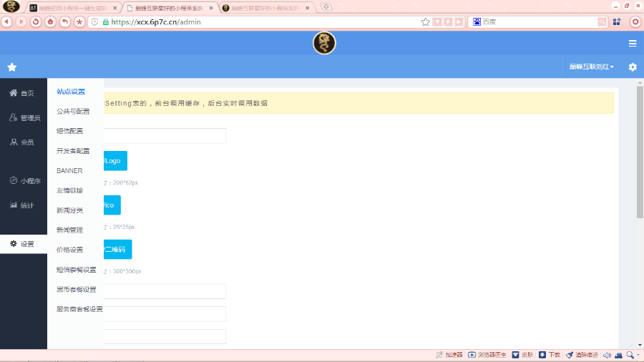Click the search magnifier in Baidu box

602,21
